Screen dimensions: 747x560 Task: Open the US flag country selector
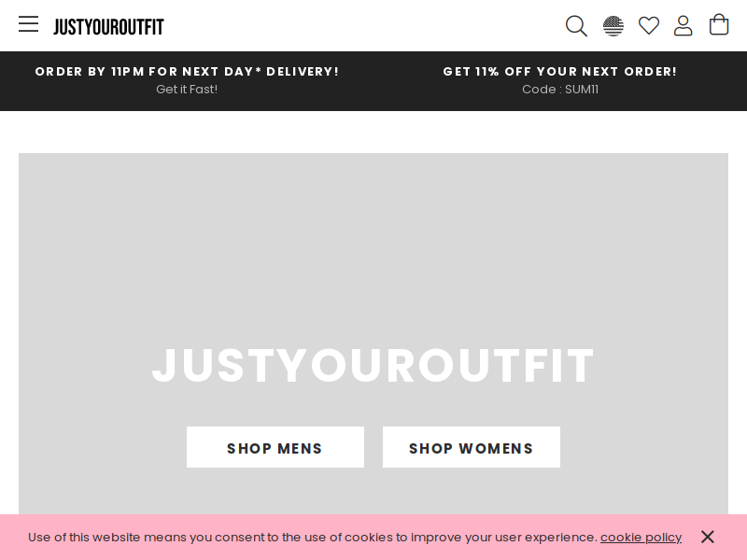[613, 26]
